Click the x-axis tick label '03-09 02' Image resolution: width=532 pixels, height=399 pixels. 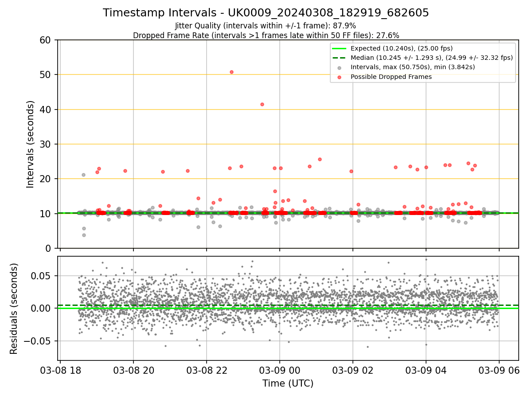pos(353,371)
